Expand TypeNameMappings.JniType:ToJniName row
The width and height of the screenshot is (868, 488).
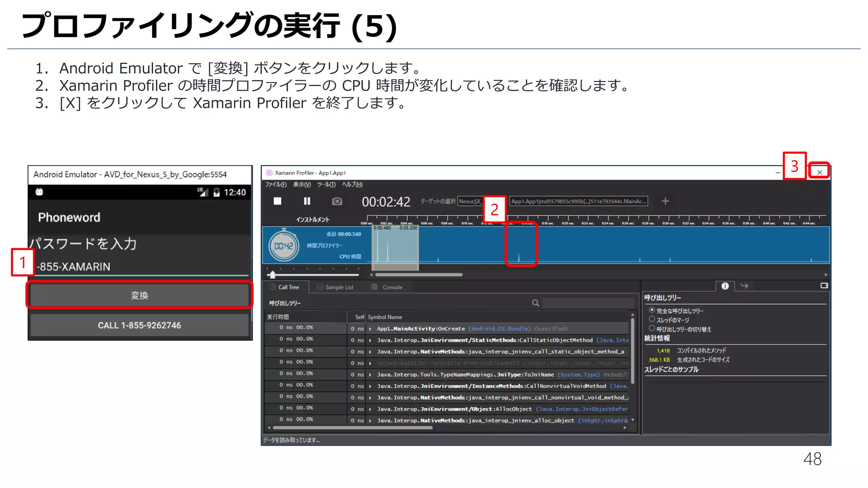click(x=370, y=374)
